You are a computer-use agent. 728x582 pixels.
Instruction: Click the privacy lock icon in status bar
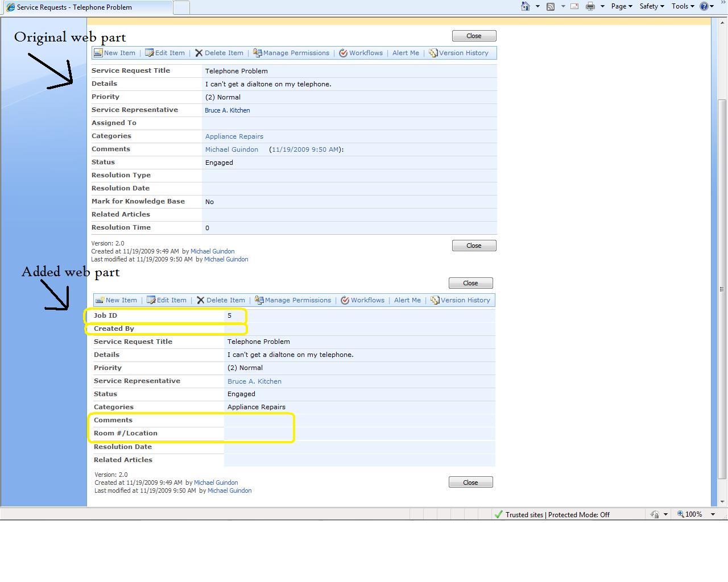pos(655,514)
